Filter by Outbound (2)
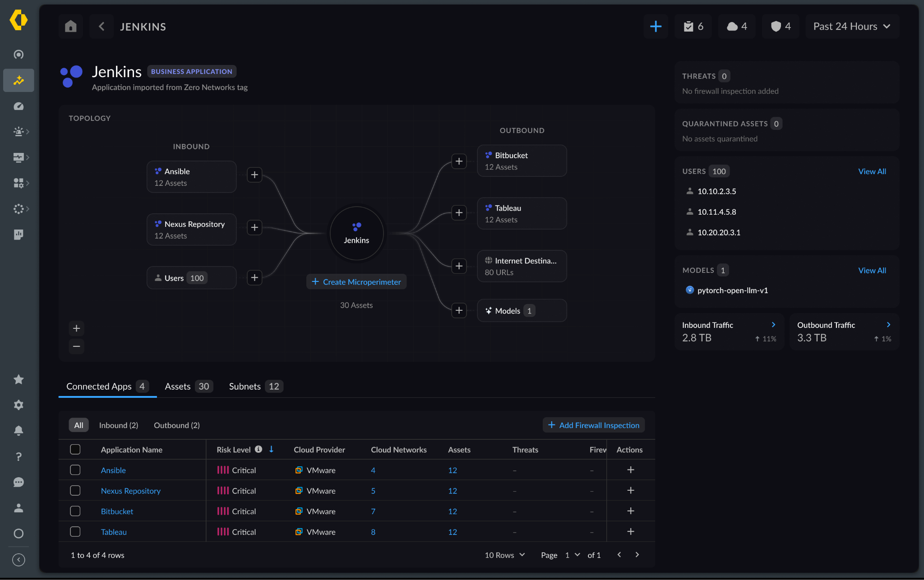This screenshot has width=924, height=580. pyautogui.click(x=177, y=425)
